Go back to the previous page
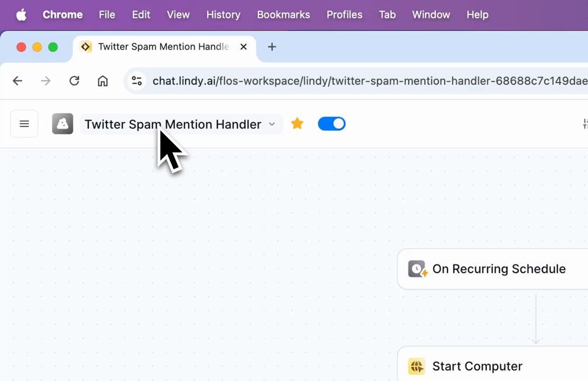The width and height of the screenshot is (588, 381). [x=17, y=81]
